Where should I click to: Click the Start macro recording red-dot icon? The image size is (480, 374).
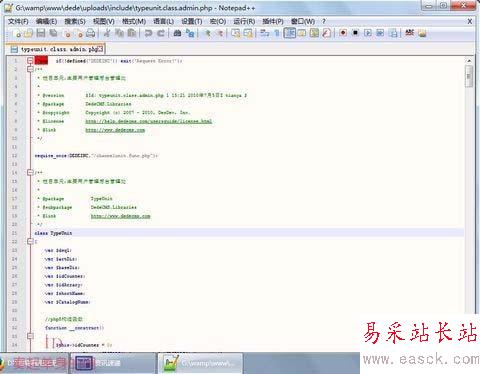[x=343, y=33]
